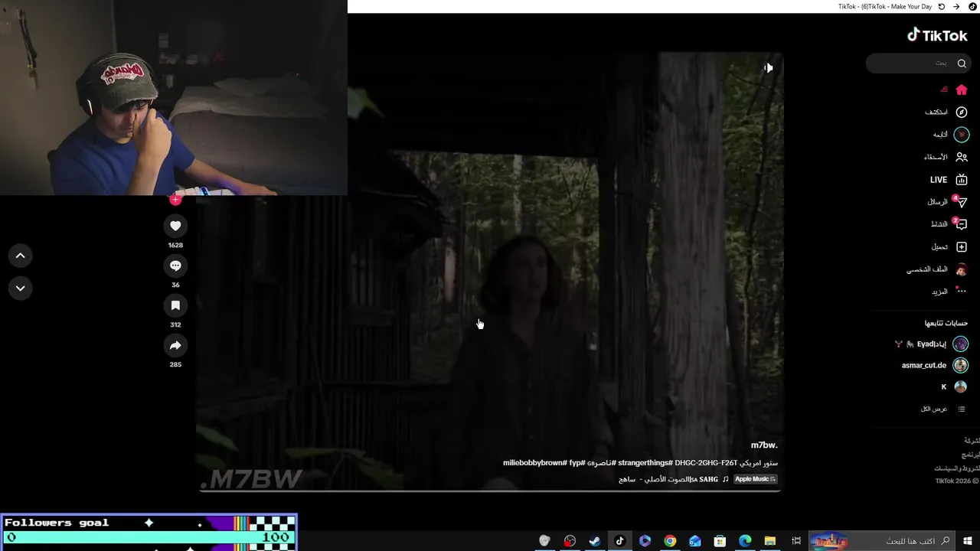Go forward with the title bar arrow
Screen dimensions: 980x551
[956, 6]
